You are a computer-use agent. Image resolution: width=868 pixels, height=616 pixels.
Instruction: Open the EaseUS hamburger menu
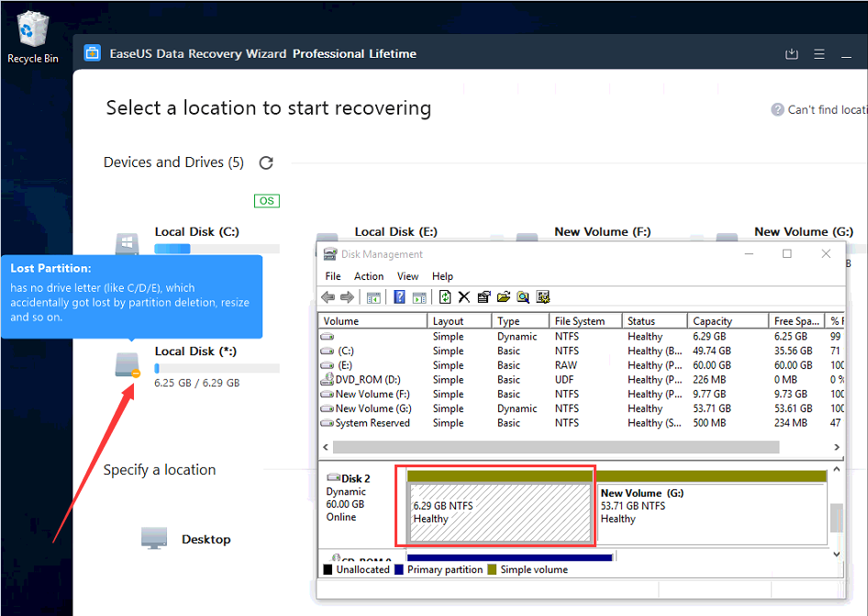click(x=819, y=54)
